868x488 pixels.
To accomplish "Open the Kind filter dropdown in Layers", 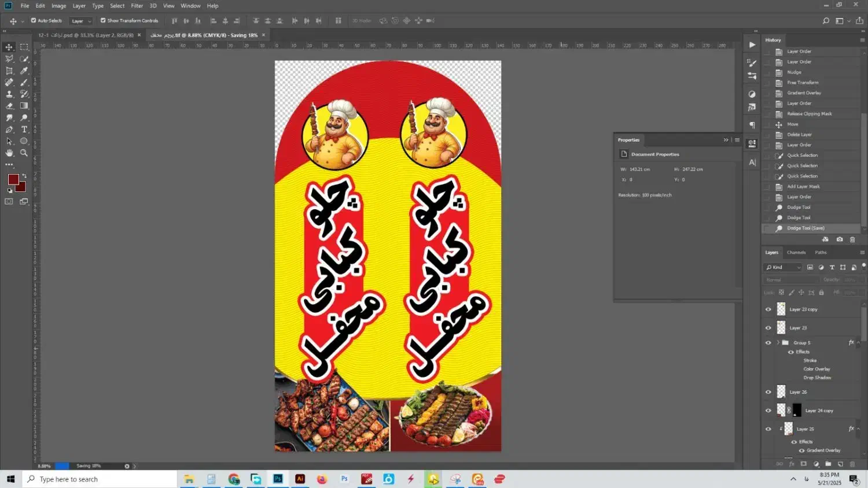I will click(x=783, y=267).
